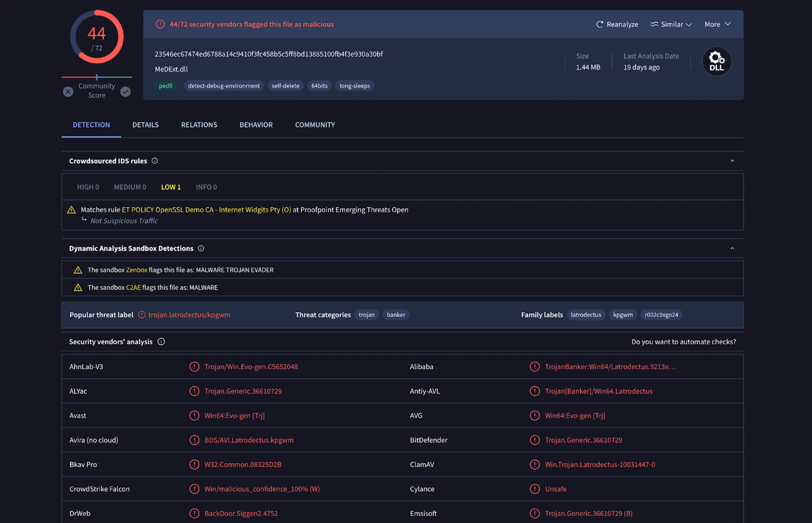The height and width of the screenshot is (523, 812).
Task: Click the Reanalyze icon button
Action: (x=599, y=24)
